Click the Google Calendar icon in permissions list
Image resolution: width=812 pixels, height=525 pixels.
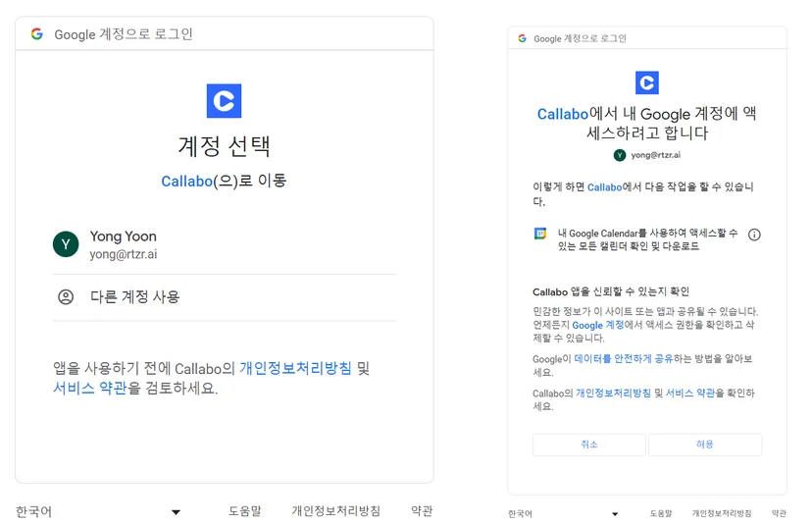(x=540, y=234)
